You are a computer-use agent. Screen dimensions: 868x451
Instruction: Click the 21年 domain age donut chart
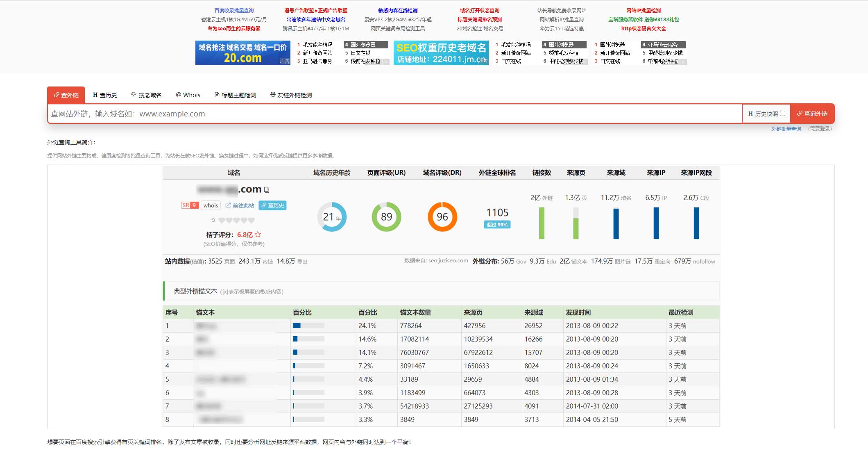click(332, 216)
